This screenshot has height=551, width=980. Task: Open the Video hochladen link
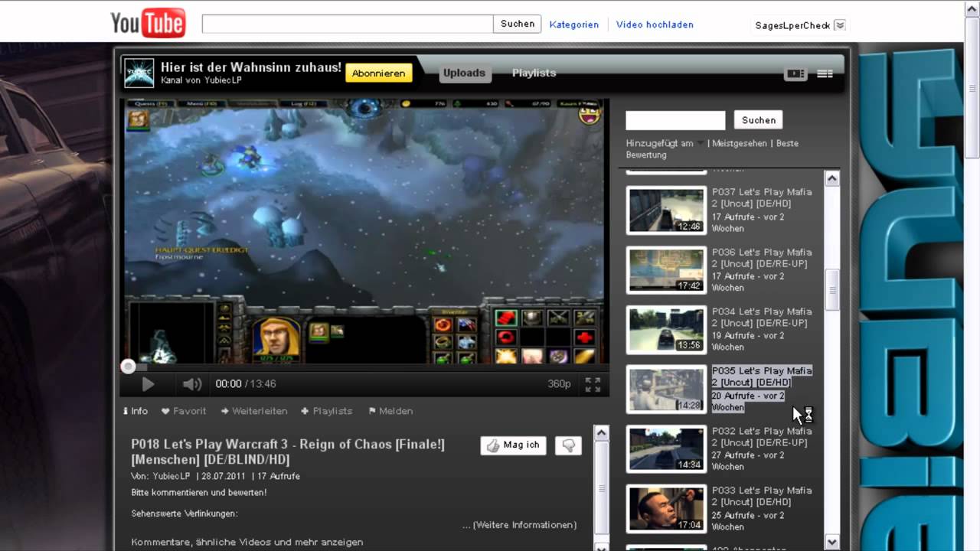pos(655,24)
